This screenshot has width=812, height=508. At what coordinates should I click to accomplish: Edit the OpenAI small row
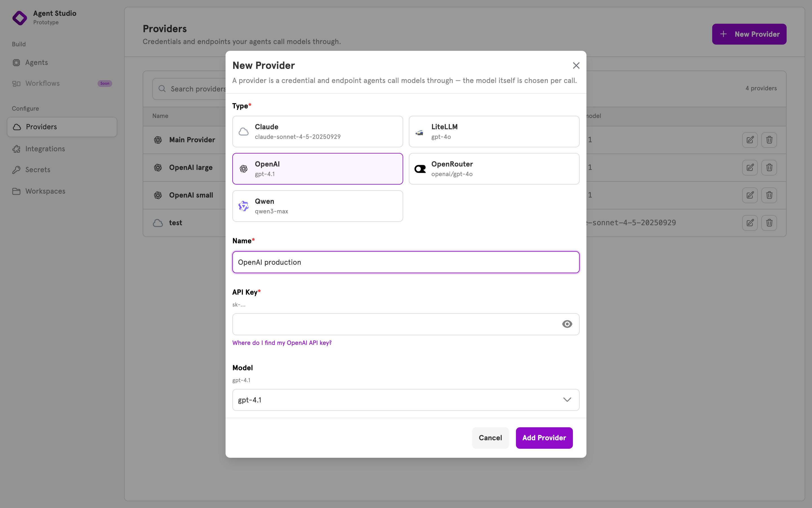click(750, 195)
